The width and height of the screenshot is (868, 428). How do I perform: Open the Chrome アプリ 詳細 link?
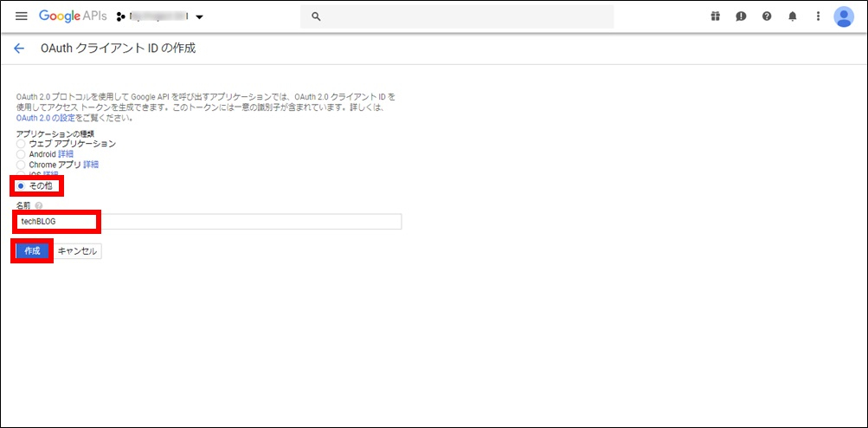[91, 165]
